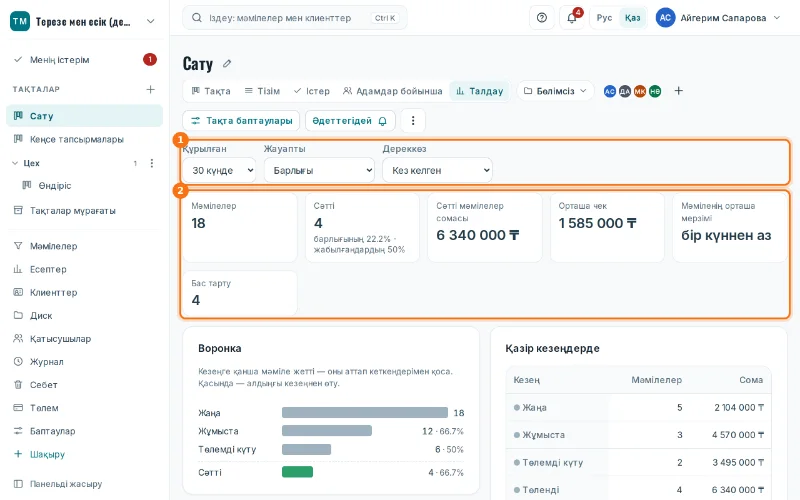800x500 pixels.
Task: Open Есептер in sidebar
Action: (84, 269)
